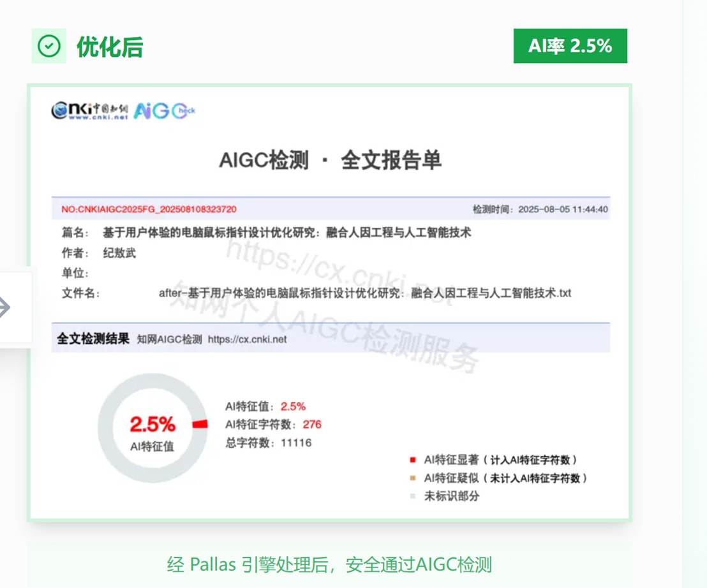
Task: Click the CNKI logo in report
Action: tap(90, 110)
